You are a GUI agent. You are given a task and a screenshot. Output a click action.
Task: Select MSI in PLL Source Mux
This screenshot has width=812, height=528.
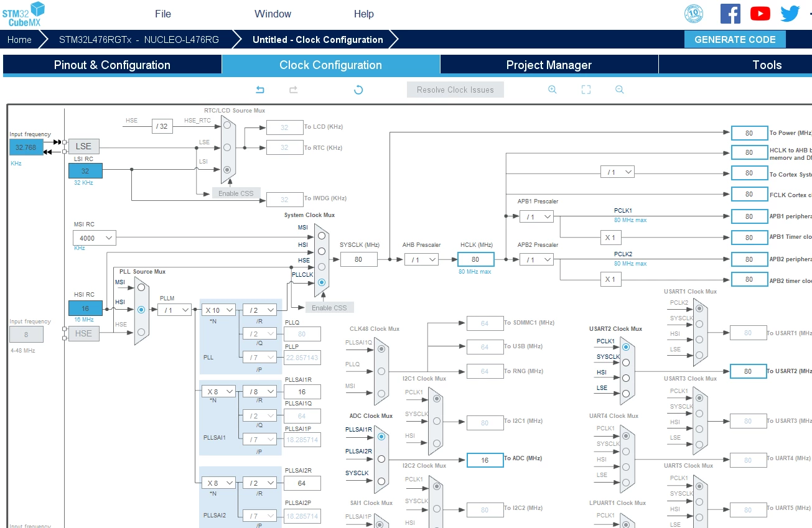pos(141,287)
